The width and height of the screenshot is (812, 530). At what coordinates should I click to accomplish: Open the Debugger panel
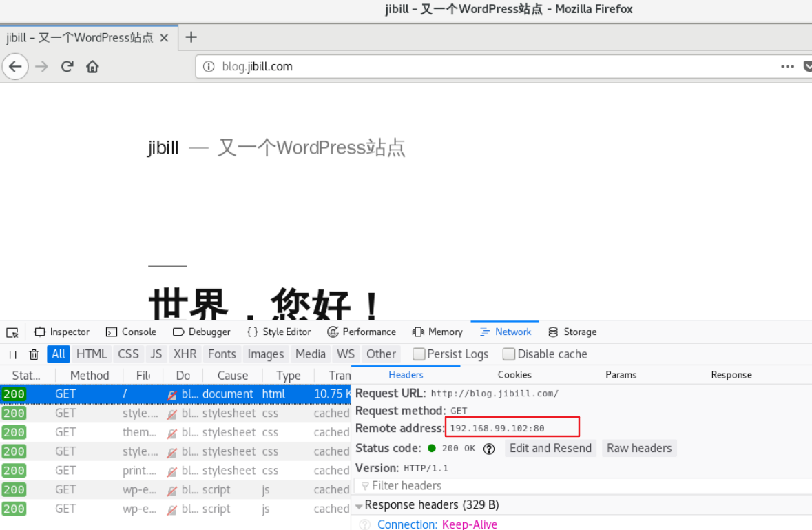pyautogui.click(x=201, y=332)
